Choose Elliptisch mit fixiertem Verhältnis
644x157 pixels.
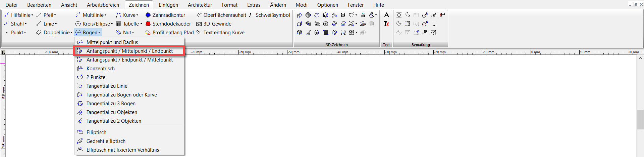[129, 150]
